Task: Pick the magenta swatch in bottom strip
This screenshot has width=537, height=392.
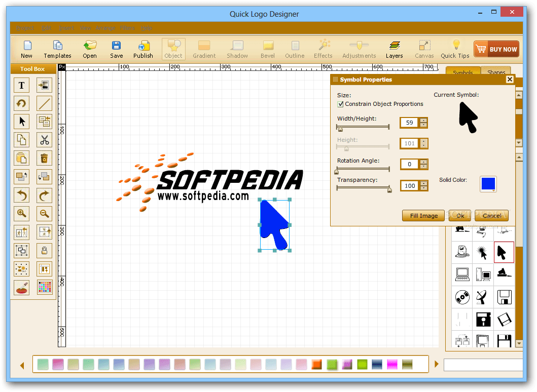Action: [x=392, y=365]
